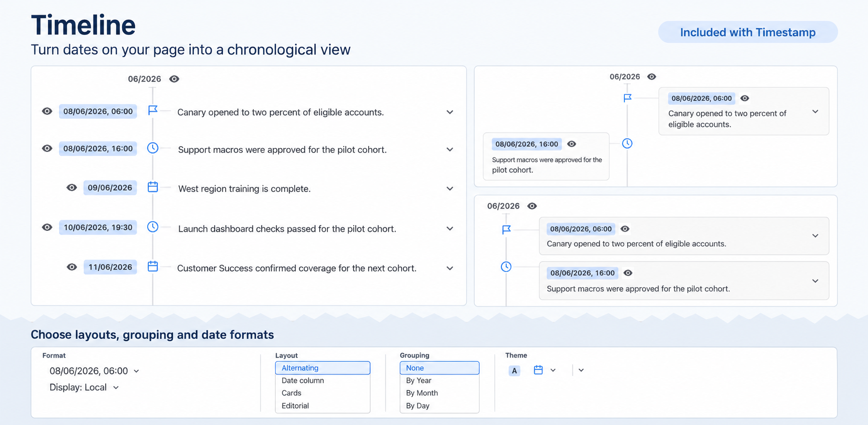This screenshot has height=425, width=868.
Task: Open the rightmost Theme dropdown chevron
Action: pyautogui.click(x=581, y=370)
